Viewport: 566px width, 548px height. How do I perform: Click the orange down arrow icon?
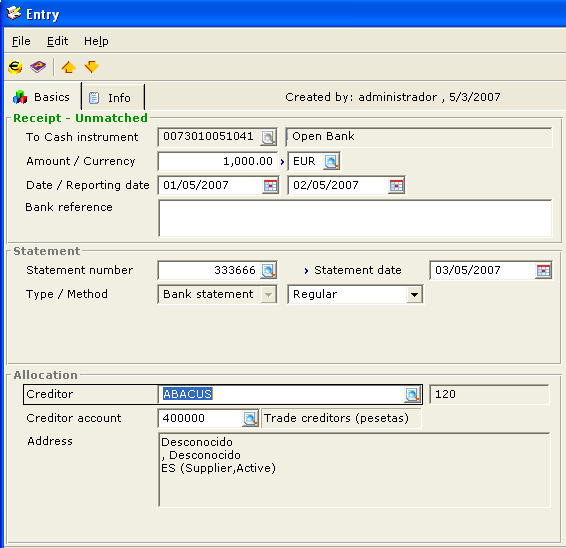coord(92,67)
